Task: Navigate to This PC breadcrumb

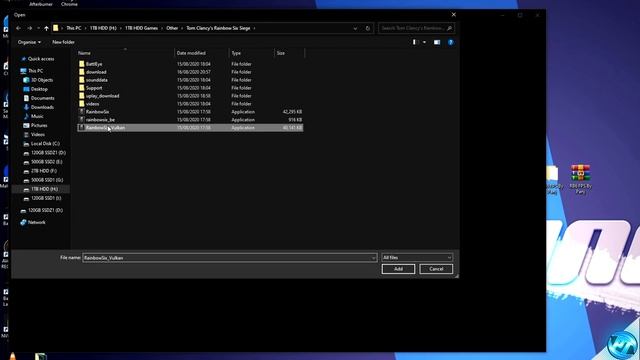Action: click(74, 28)
